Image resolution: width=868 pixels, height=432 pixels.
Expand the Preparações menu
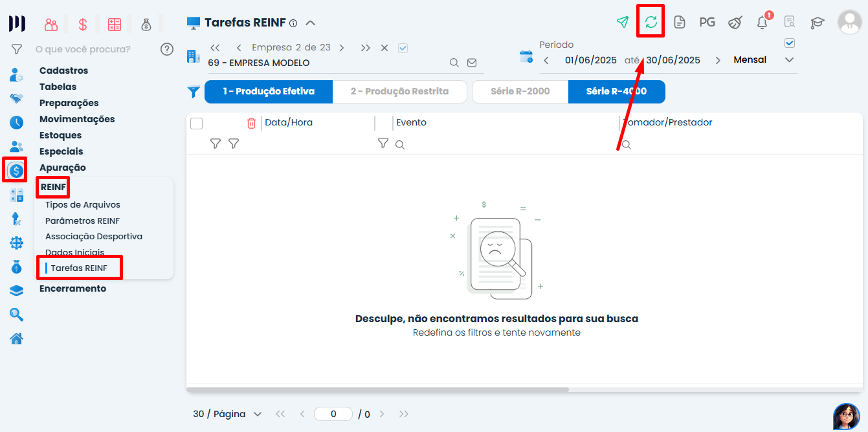(69, 103)
